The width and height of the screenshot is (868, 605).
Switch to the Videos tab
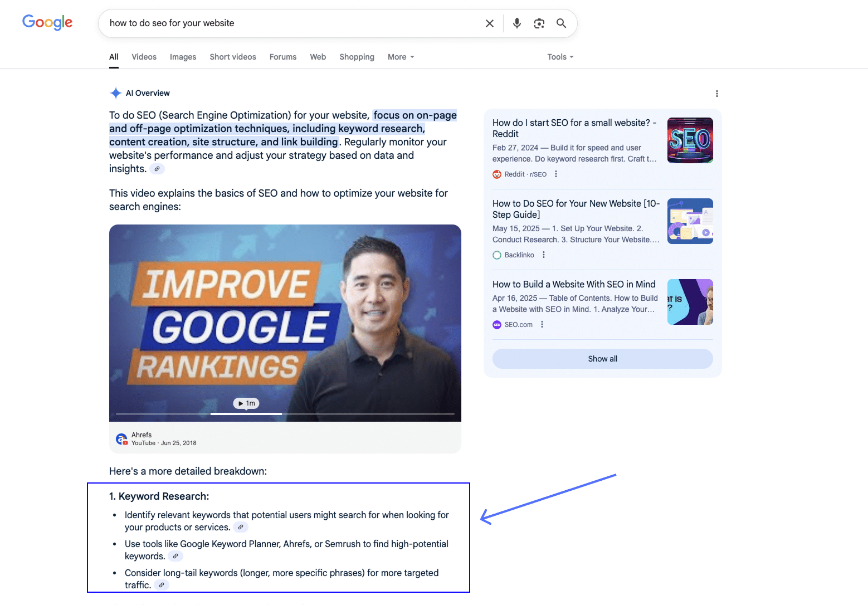click(x=144, y=57)
